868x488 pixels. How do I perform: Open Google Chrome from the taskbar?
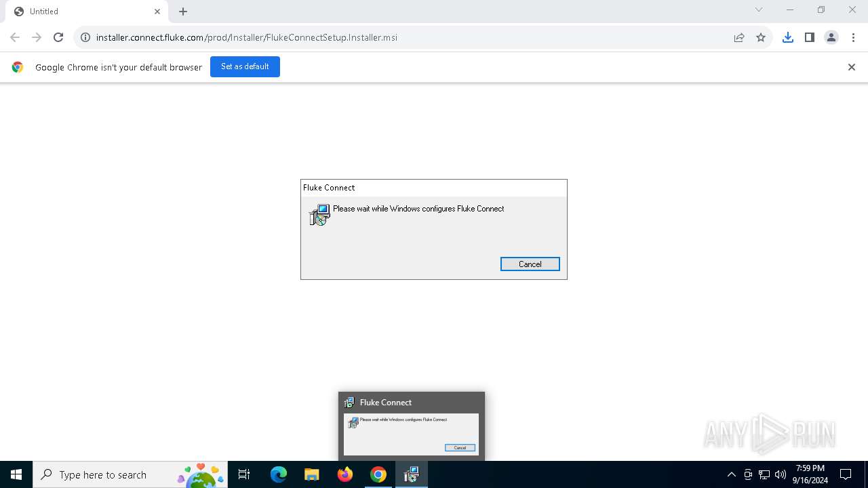tap(378, 474)
